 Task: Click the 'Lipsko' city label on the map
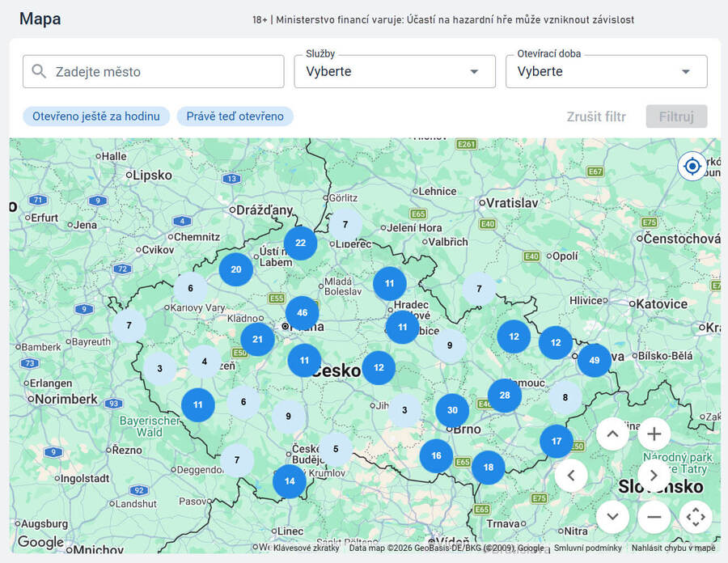152,175
